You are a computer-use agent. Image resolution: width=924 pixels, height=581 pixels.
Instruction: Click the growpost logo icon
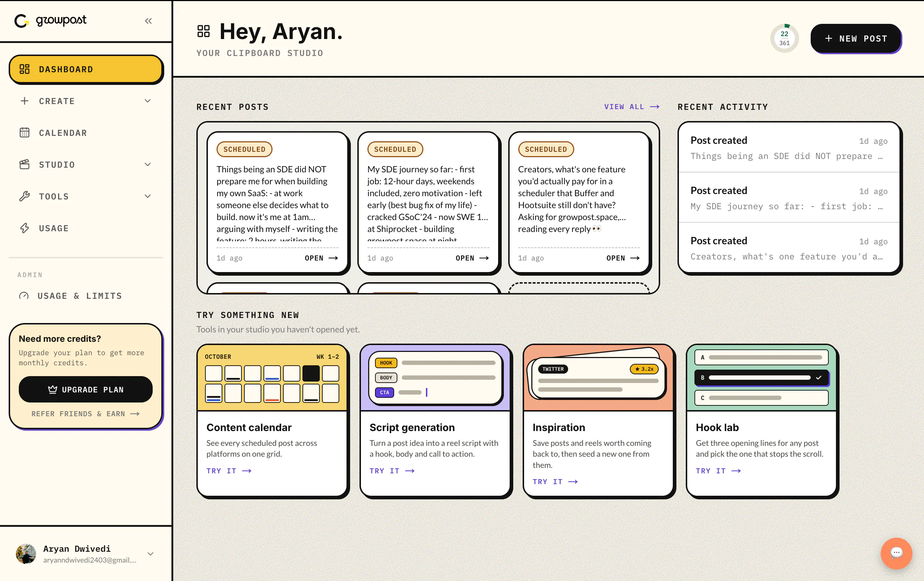pos(22,21)
